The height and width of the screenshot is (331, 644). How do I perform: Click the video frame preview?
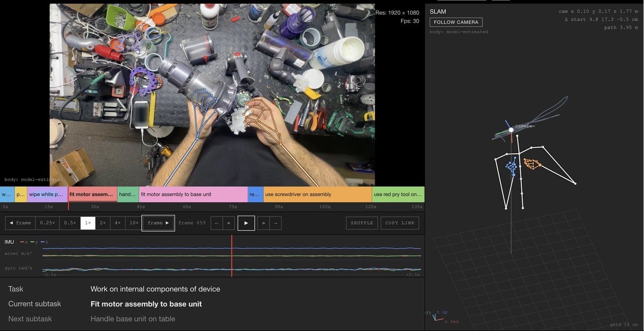click(212, 95)
